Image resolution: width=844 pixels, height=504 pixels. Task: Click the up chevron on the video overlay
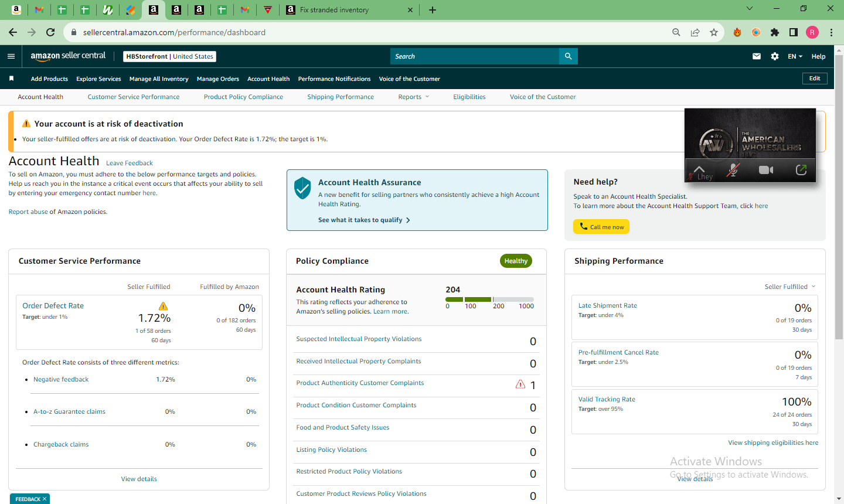click(x=699, y=169)
